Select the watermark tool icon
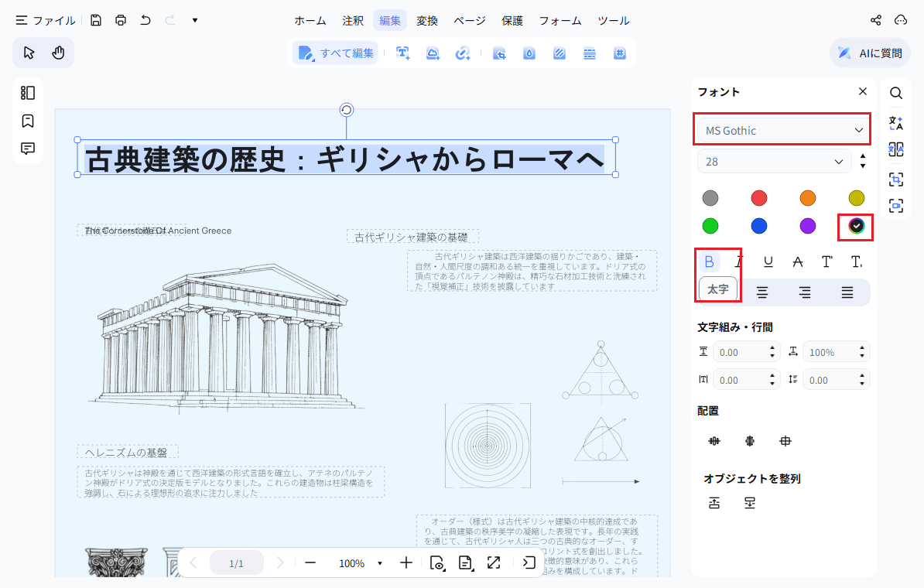The height and width of the screenshot is (588, 924). coord(529,53)
